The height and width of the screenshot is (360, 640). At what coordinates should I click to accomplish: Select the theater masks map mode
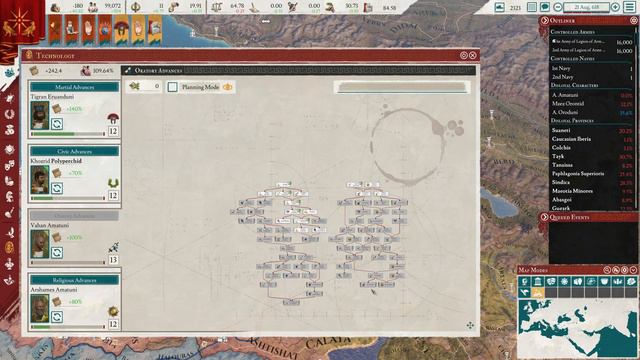point(551,282)
